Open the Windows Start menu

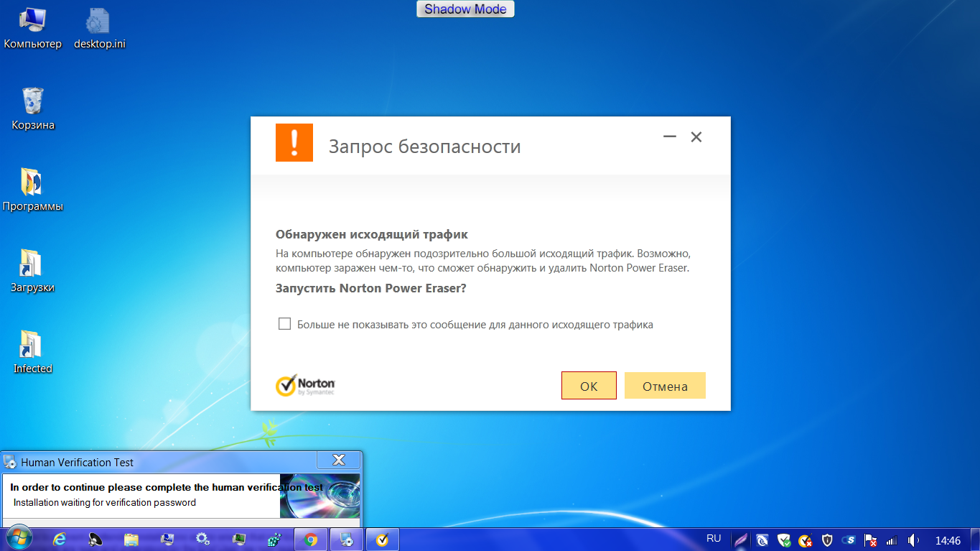coord(18,539)
